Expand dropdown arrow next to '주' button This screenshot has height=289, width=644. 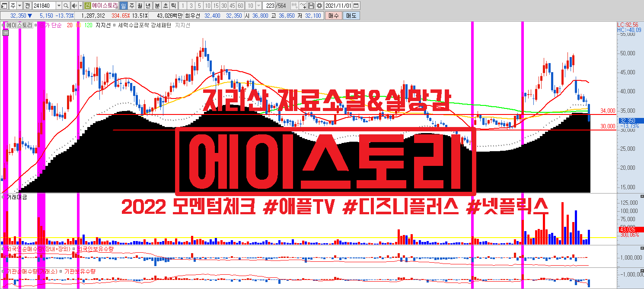20,6
